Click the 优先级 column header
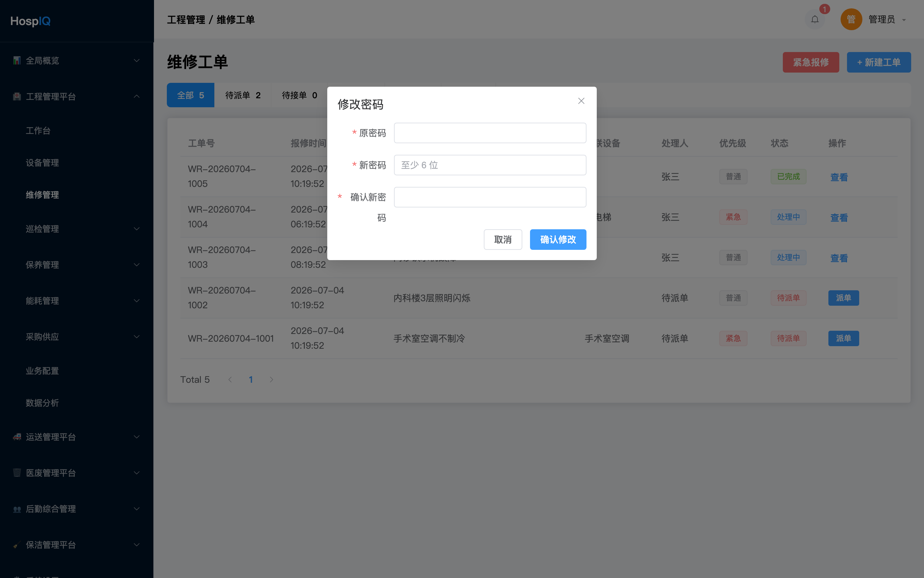This screenshot has width=924, height=578. (732, 143)
